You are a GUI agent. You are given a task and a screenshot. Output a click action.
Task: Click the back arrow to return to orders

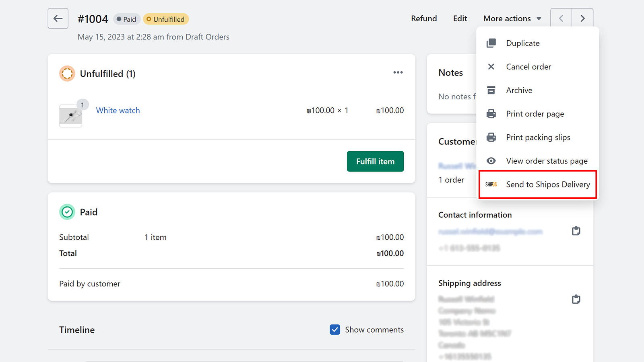(58, 18)
